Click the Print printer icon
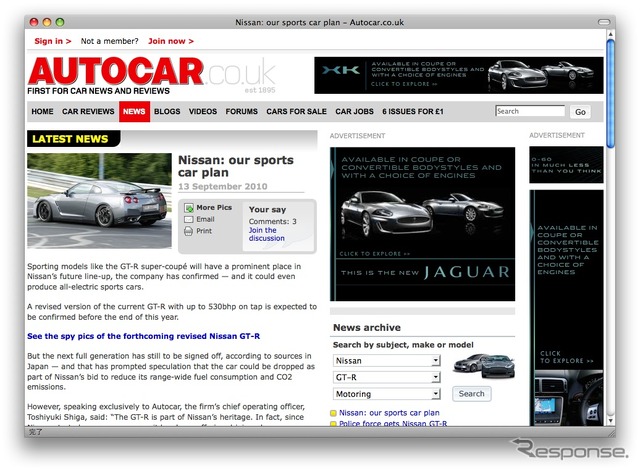 (x=189, y=231)
